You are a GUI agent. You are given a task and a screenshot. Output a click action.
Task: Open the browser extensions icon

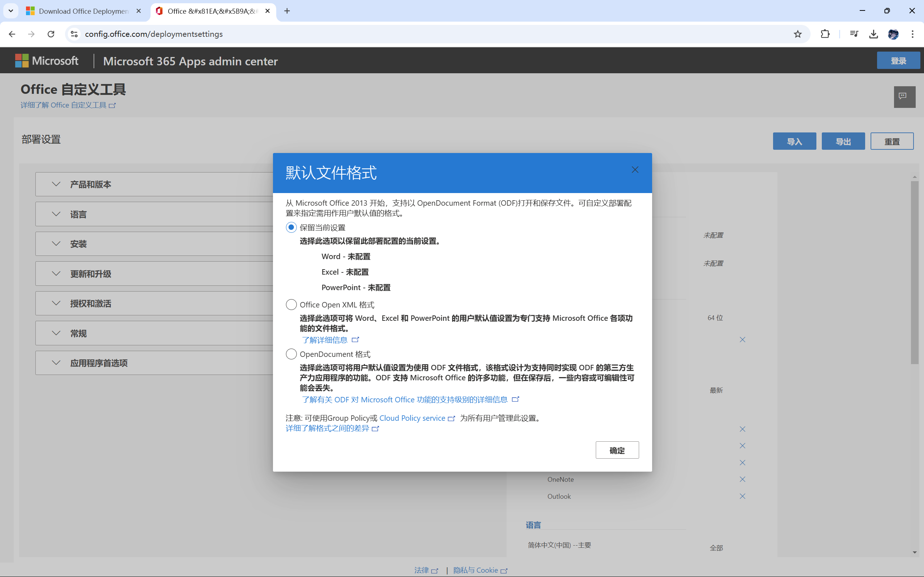[825, 34]
